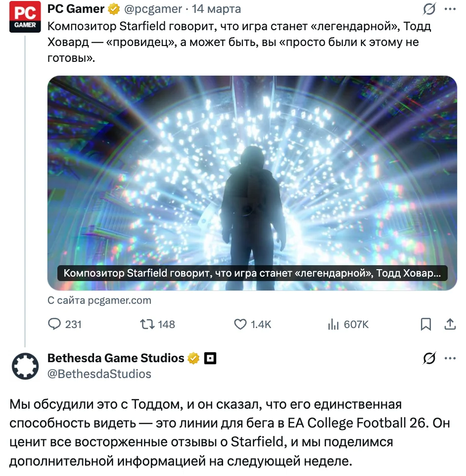Open the Bethesda Game Studios avatar
This screenshot has height=476, width=466.
coord(25,366)
